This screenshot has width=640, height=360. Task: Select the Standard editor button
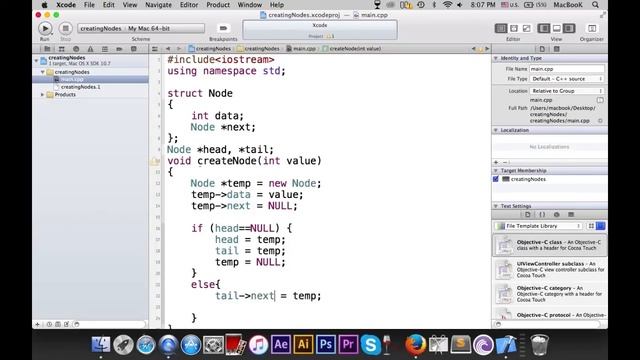501,28
